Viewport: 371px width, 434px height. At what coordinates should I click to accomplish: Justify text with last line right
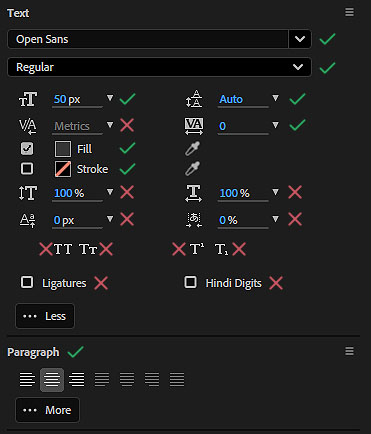coord(152,380)
